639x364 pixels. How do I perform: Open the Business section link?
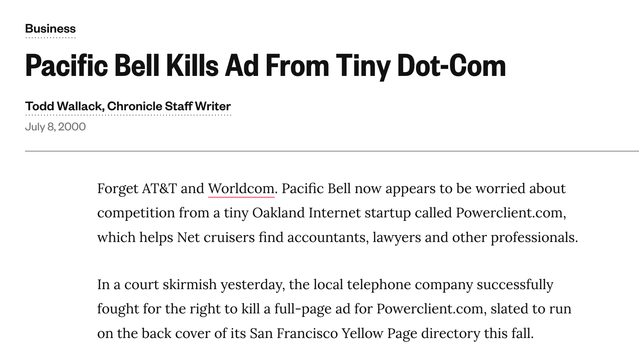pos(50,28)
